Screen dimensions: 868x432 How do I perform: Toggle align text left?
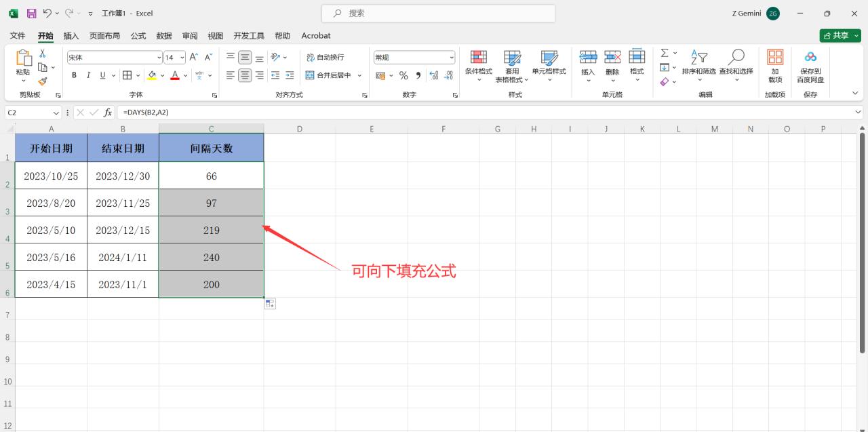[x=231, y=75]
